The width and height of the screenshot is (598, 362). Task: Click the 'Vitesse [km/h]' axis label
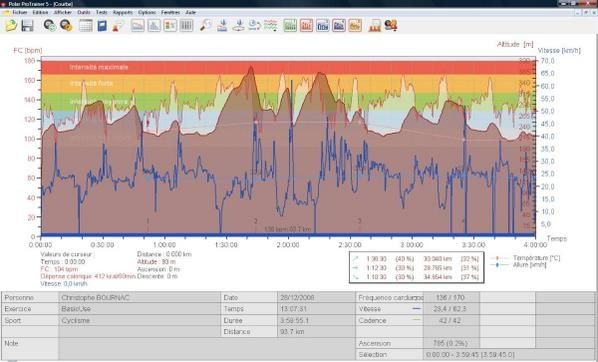tap(559, 50)
